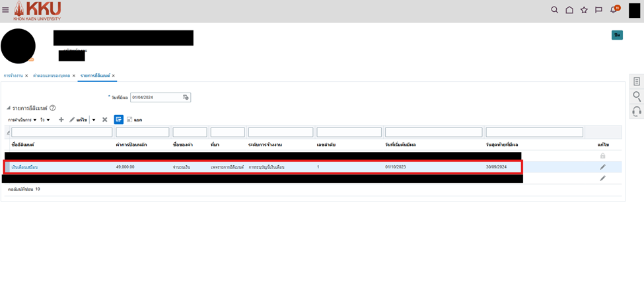Collapse the รายการอีลีเมนต์ section triangle
The height and width of the screenshot is (292, 644).
9,108
